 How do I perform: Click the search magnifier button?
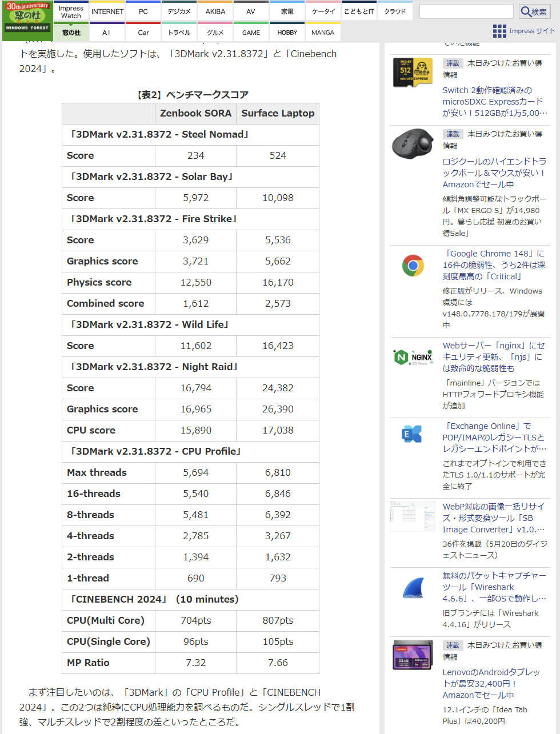pos(535,11)
